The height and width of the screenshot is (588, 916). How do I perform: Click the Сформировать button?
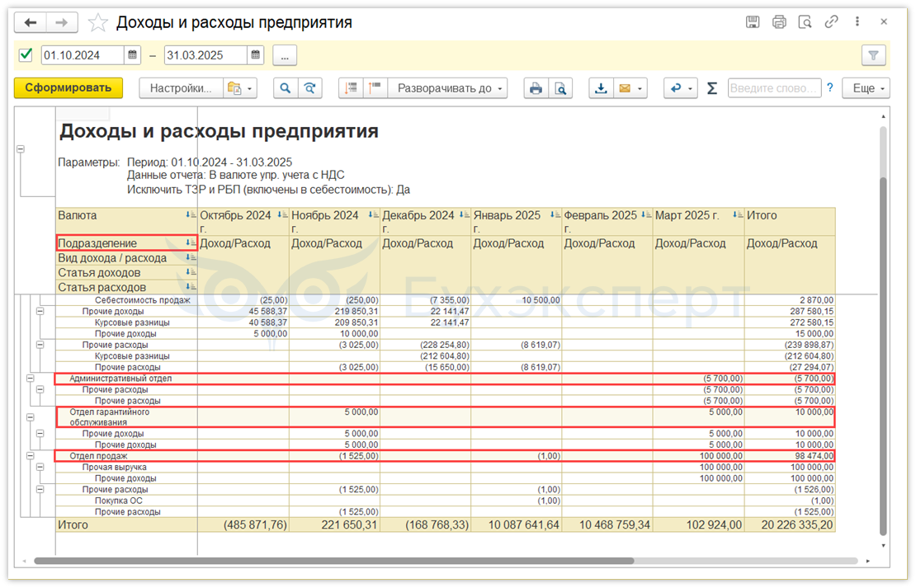click(68, 88)
